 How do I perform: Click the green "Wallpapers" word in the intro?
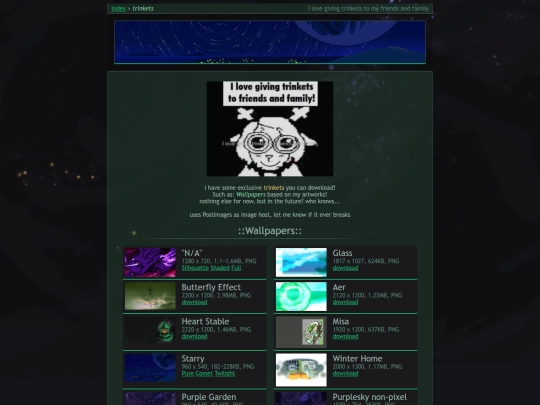(251, 195)
